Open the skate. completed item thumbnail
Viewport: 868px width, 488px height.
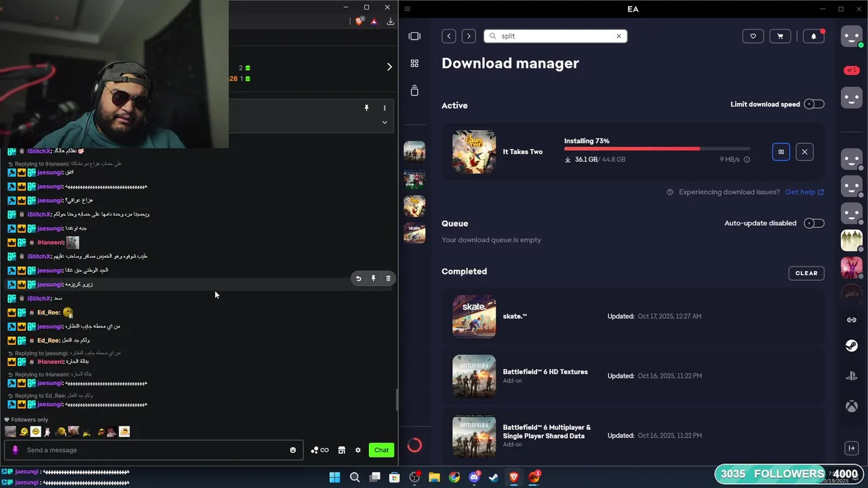[474, 316]
